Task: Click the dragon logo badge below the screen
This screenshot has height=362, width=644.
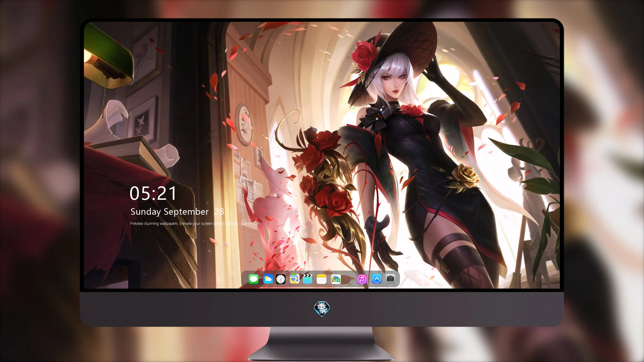Action: 322,309
